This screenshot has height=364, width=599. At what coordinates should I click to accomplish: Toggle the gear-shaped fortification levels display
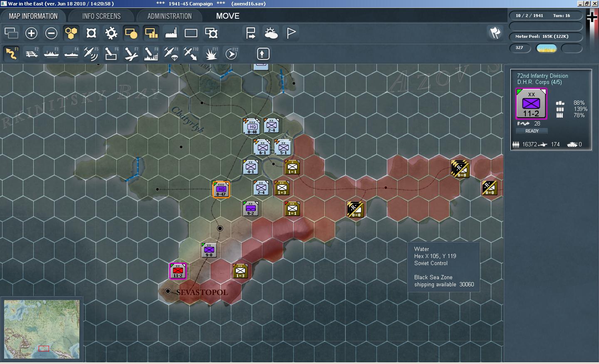coord(111,33)
